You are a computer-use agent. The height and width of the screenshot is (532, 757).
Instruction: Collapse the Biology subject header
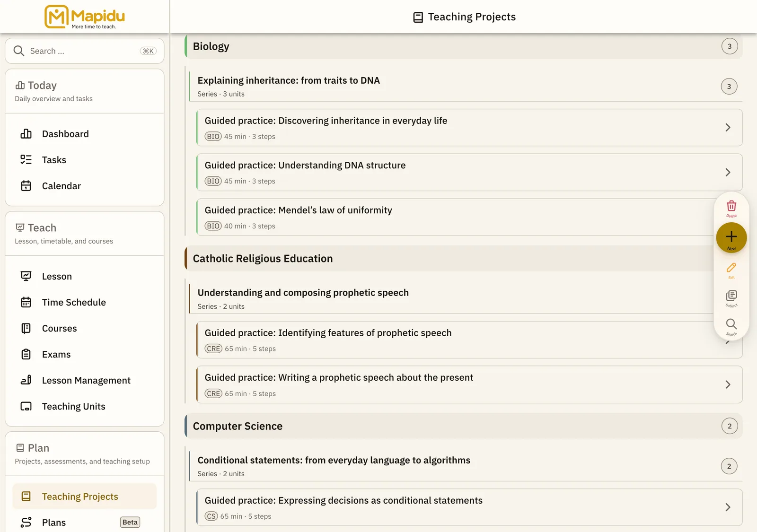click(464, 46)
